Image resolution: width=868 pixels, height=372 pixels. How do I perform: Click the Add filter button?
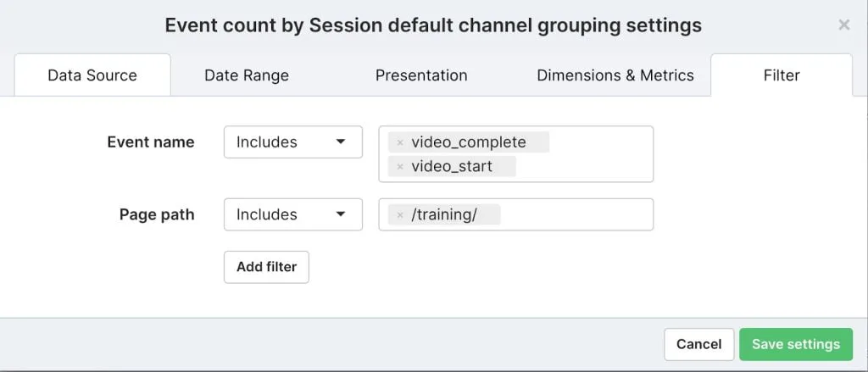coord(266,267)
